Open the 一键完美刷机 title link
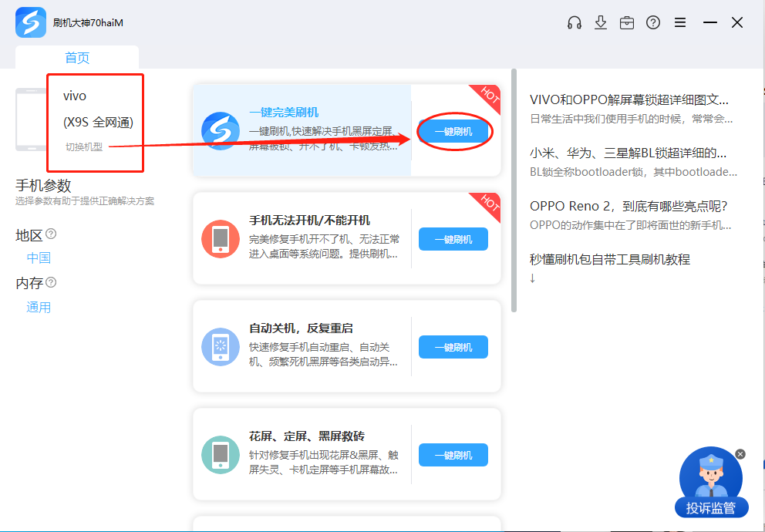Screen dimensions: 765x532 284,112
